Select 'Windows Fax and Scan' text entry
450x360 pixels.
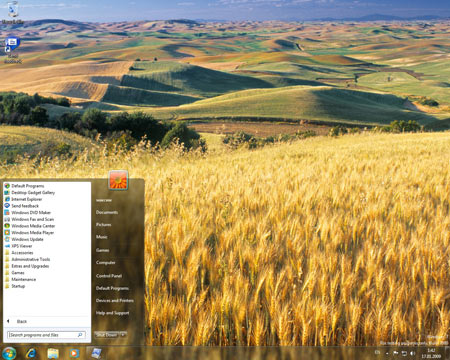click(33, 219)
